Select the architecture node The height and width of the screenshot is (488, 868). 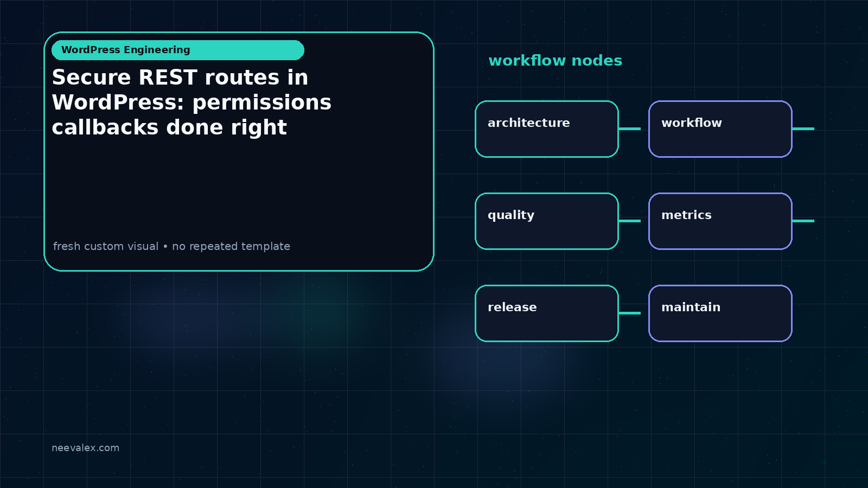pos(547,129)
